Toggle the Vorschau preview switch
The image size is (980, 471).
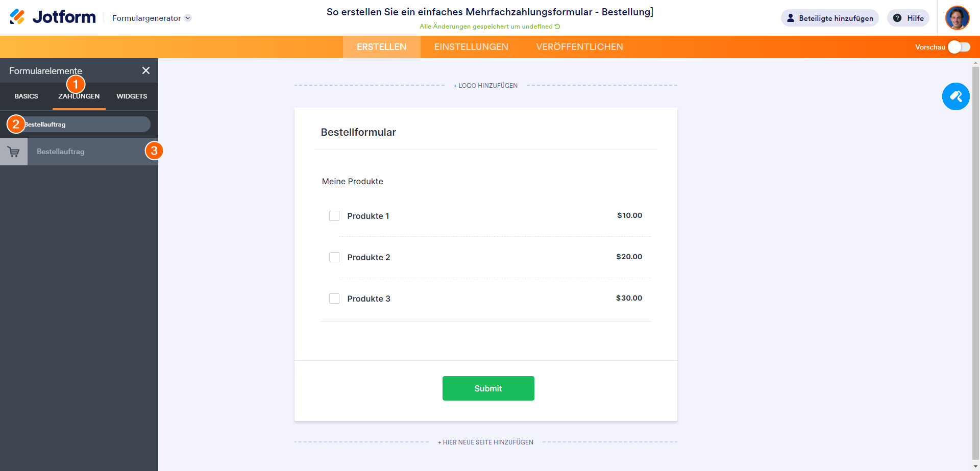pos(959,47)
